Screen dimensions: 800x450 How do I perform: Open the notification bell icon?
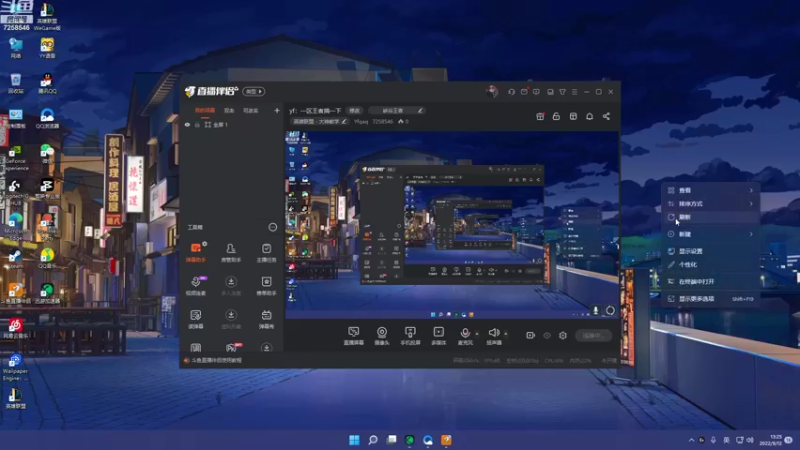(x=589, y=116)
